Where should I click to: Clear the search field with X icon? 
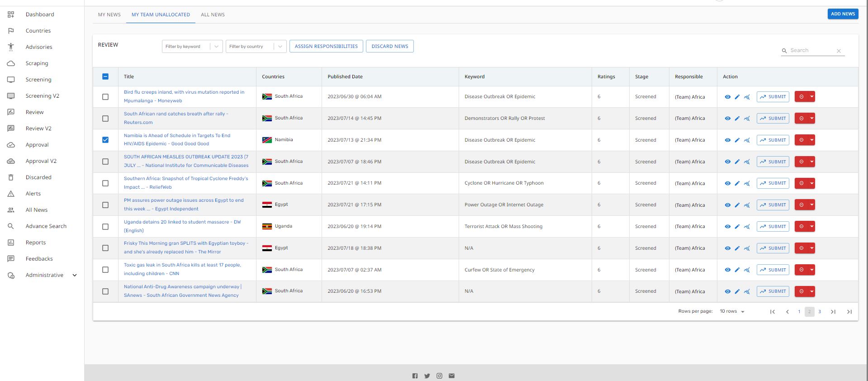pyautogui.click(x=839, y=51)
